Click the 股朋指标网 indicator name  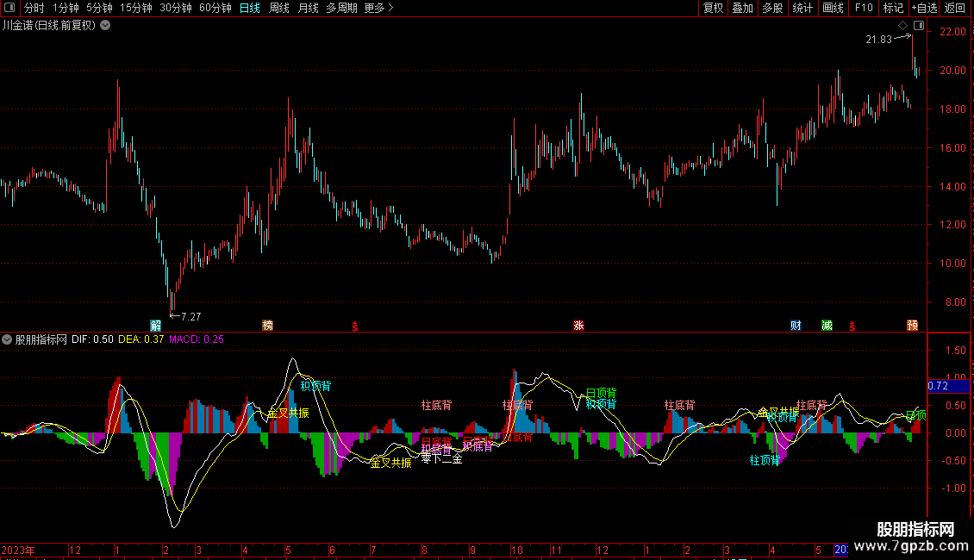click(x=41, y=339)
